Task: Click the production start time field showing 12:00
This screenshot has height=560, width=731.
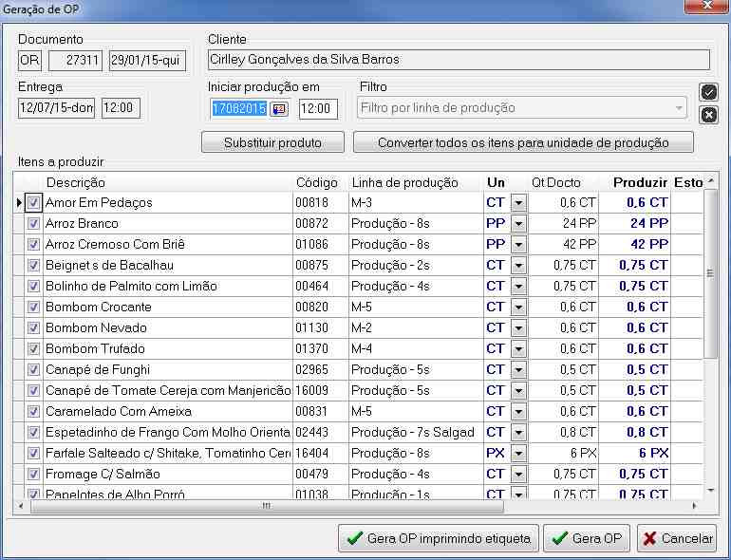Action: coord(318,109)
